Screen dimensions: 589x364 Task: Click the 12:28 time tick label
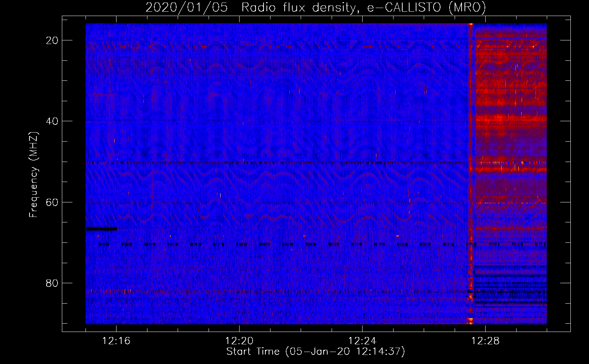(485, 341)
